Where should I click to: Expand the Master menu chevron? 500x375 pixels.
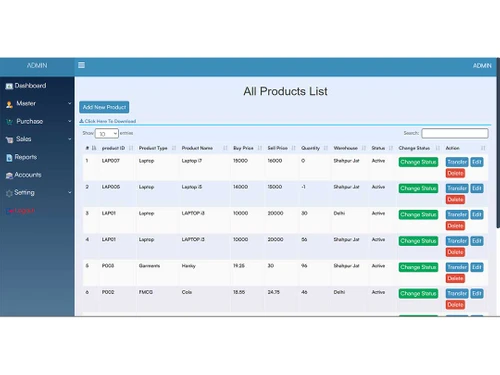point(69,104)
